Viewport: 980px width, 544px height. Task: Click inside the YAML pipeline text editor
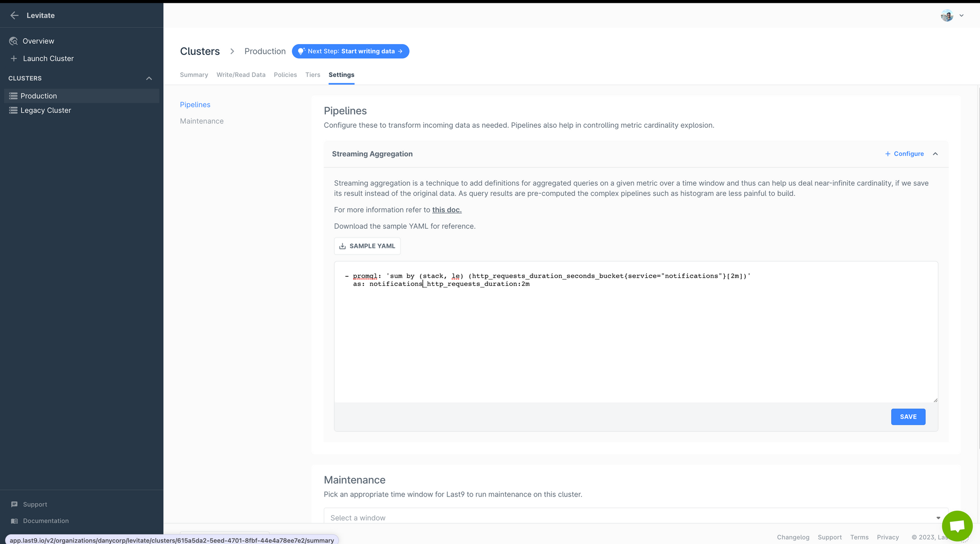click(x=635, y=338)
